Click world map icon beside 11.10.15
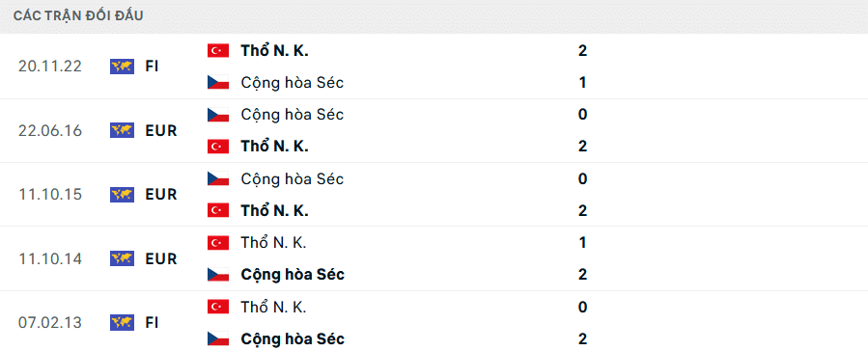Image resolution: width=868 pixels, height=351 pixels. click(x=122, y=195)
